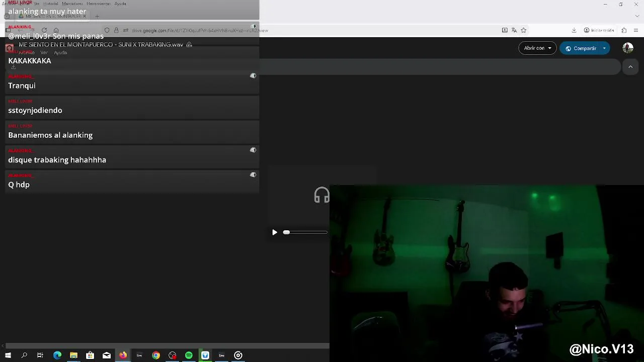Screen dimensions: 644x362
Task: Open the Firefox hamburger menu
Action: 637,30
